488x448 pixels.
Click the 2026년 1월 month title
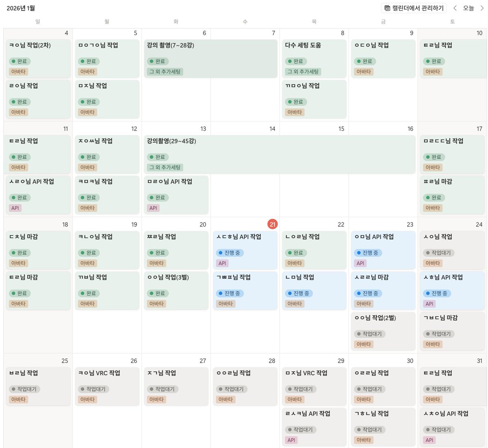tap(21, 8)
